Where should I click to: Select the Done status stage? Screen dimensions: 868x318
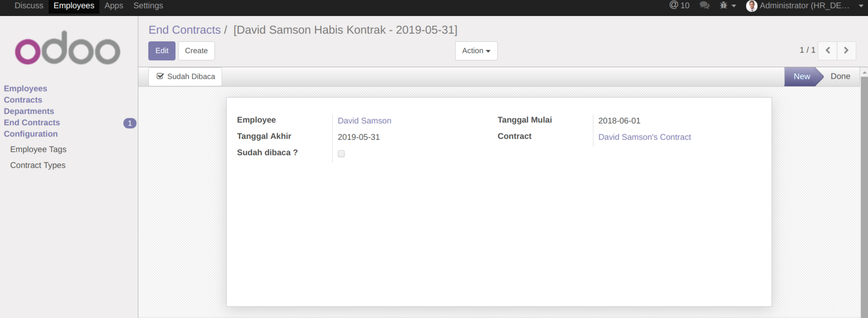840,77
